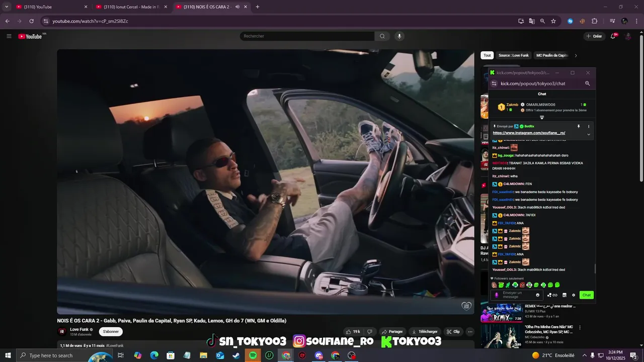Click the YouTube search magnifier button

coord(382,36)
